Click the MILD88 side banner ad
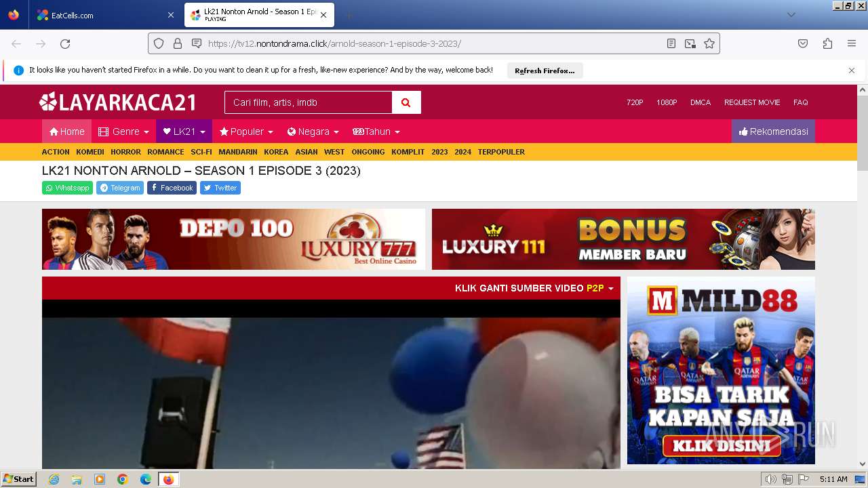Image resolution: width=868 pixels, height=488 pixels. [x=721, y=370]
